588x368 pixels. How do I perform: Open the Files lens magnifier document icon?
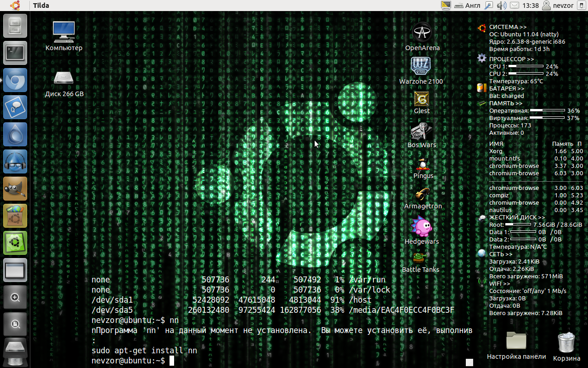tap(15, 324)
